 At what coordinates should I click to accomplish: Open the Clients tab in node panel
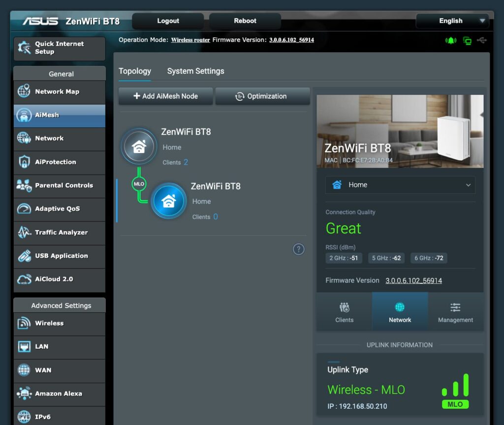pyautogui.click(x=344, y=311)
